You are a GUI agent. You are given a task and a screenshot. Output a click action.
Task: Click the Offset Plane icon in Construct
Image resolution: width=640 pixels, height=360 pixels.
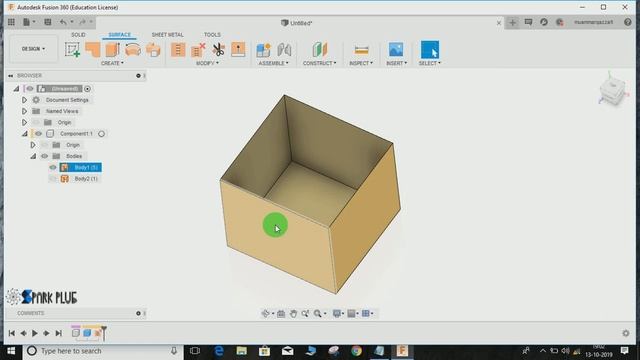(320, 50)
